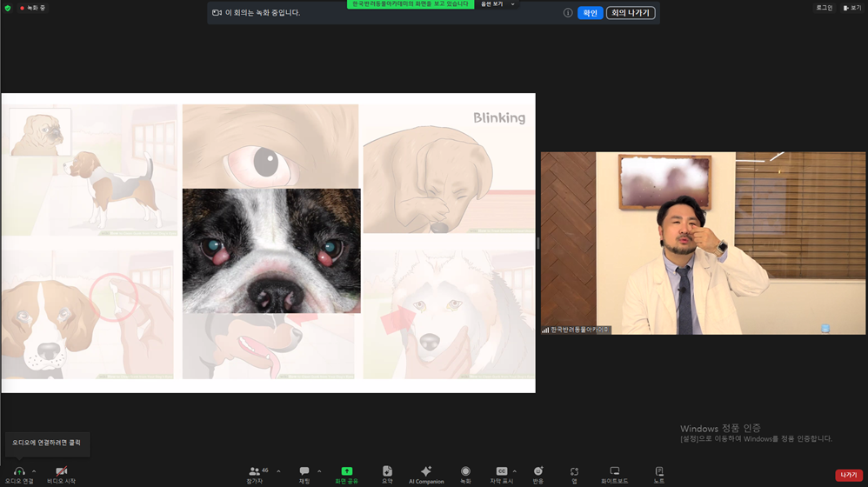Click the blue confirm button
This screenshot has width=868, height=487.
tap(590, 13)
